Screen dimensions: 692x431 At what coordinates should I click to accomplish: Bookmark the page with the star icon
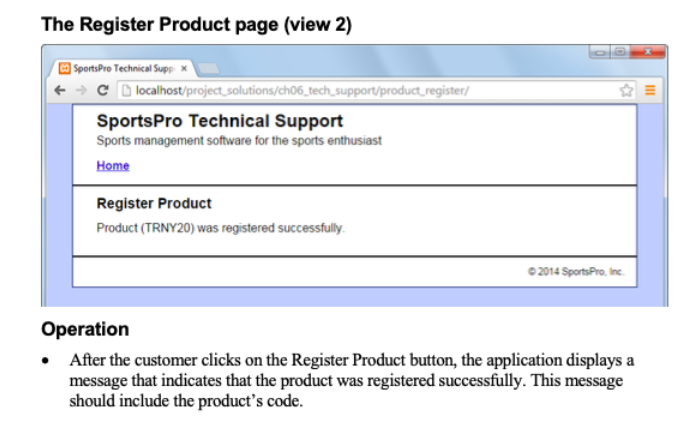point(626,90)
